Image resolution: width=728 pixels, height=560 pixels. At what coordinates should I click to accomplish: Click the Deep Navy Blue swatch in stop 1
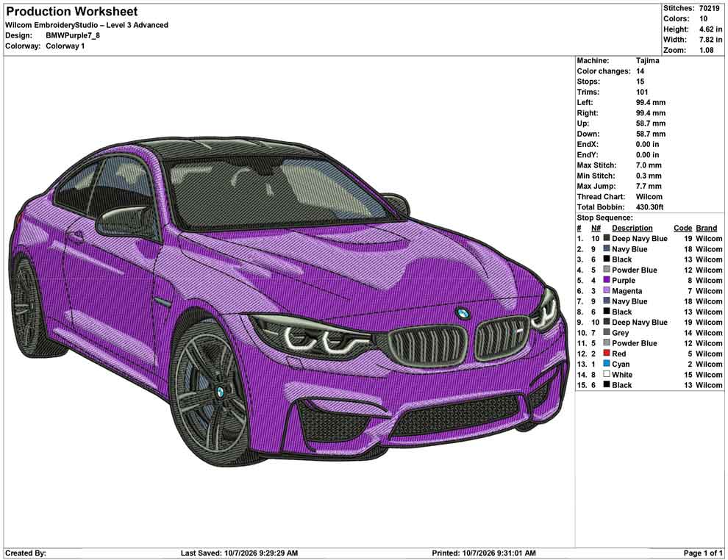[x=607, y=238]
